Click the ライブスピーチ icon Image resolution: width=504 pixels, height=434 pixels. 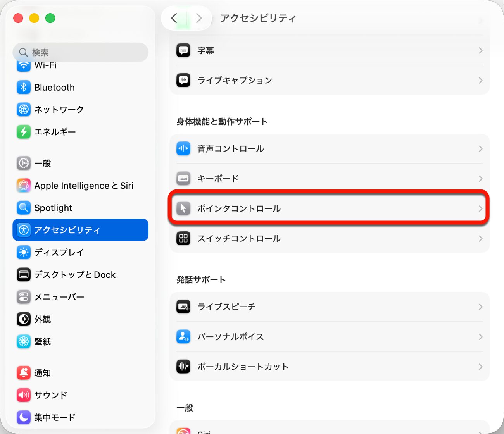183,307
